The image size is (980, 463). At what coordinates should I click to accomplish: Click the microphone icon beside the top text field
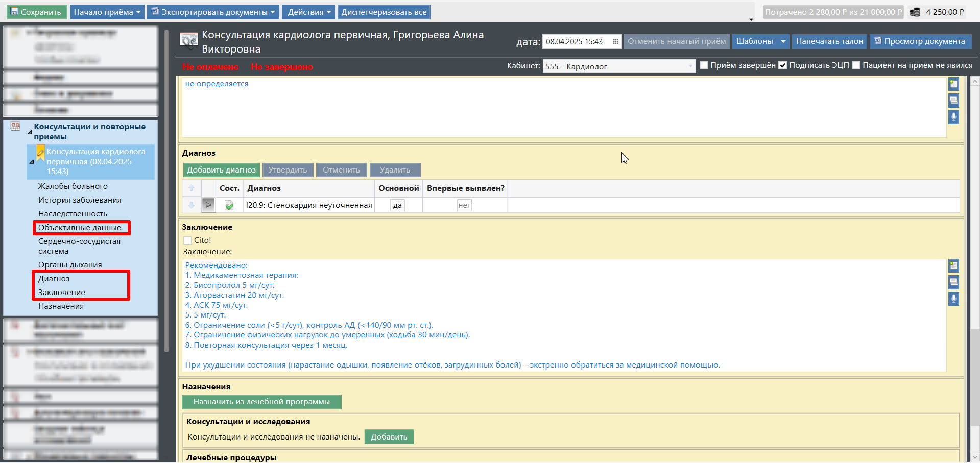(x=953, y=117)
